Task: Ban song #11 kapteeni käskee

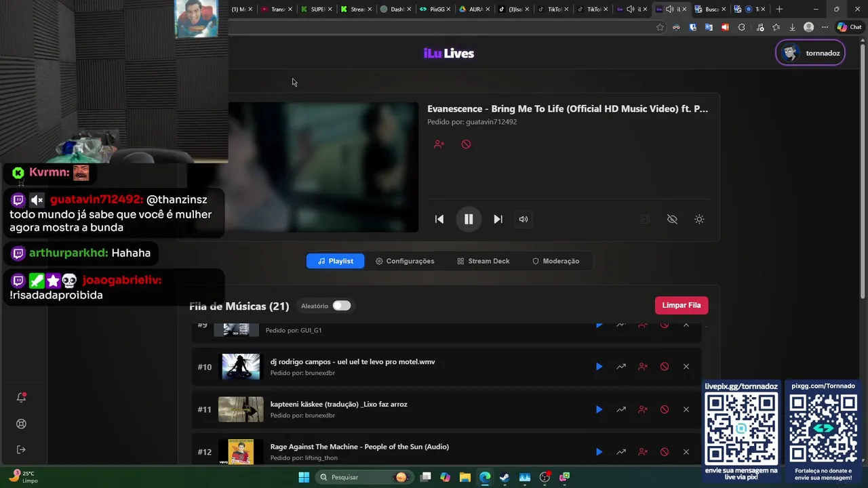Action: pyautogui.click(x=665, y=409)
